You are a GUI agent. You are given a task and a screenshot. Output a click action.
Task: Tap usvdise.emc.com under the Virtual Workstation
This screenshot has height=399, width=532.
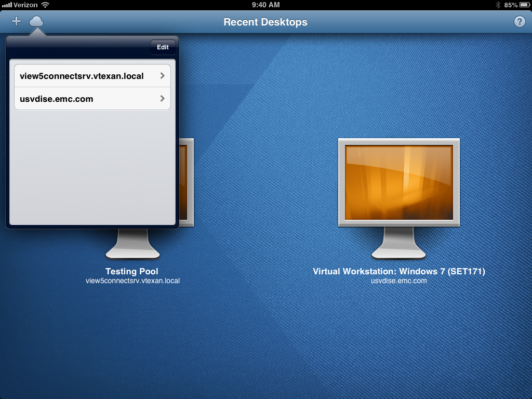coord(398,281)
